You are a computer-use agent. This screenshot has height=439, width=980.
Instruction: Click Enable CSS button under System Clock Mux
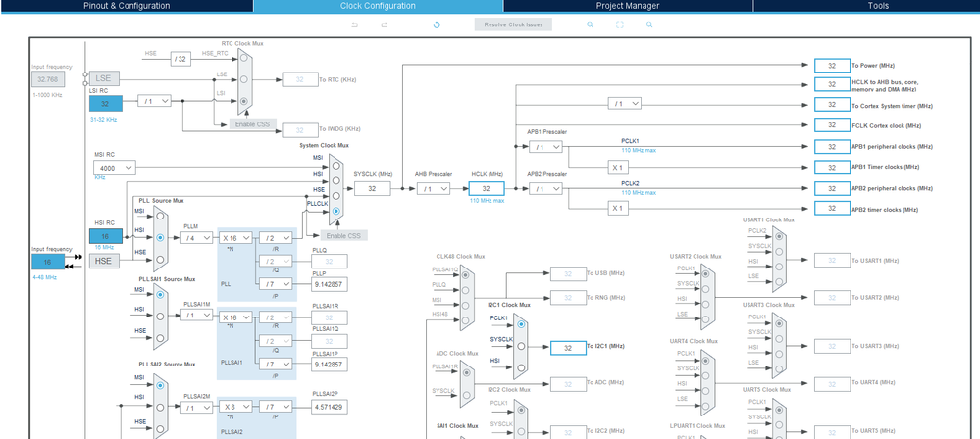343,235
